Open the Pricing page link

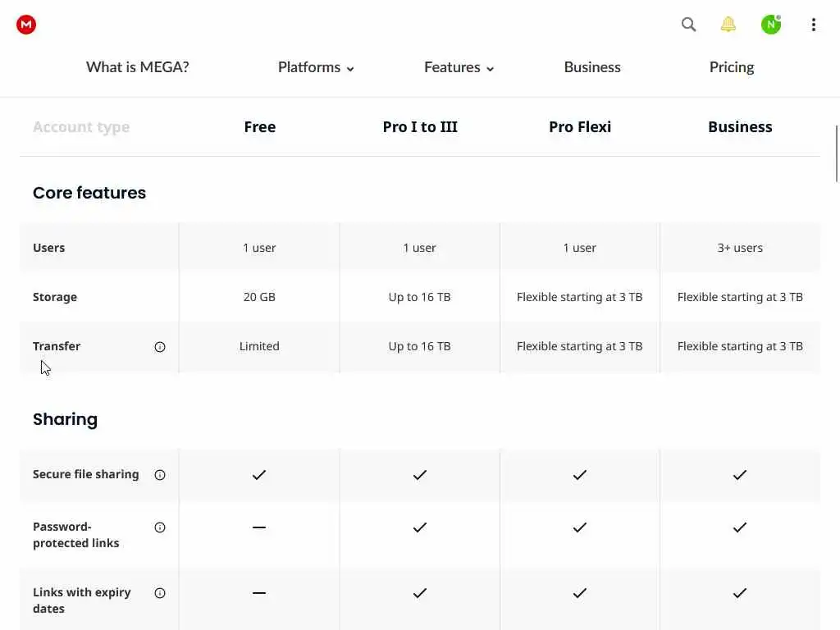[x=732, y=67]
